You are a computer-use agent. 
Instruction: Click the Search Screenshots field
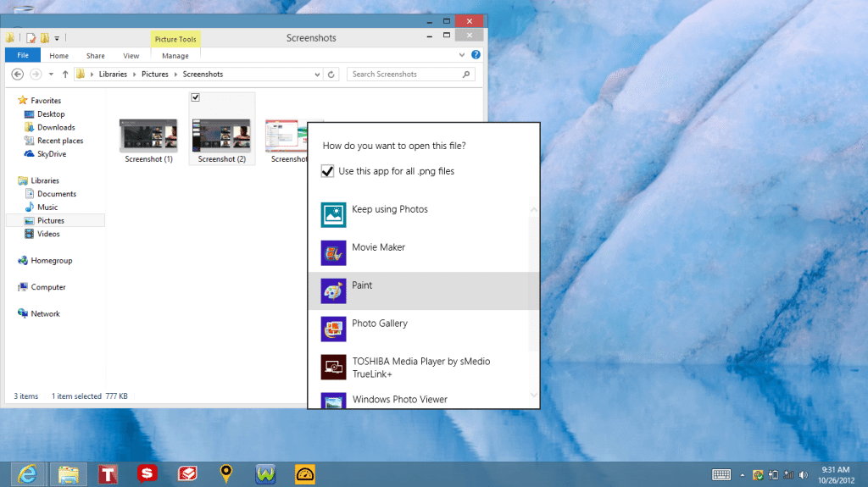405,75
